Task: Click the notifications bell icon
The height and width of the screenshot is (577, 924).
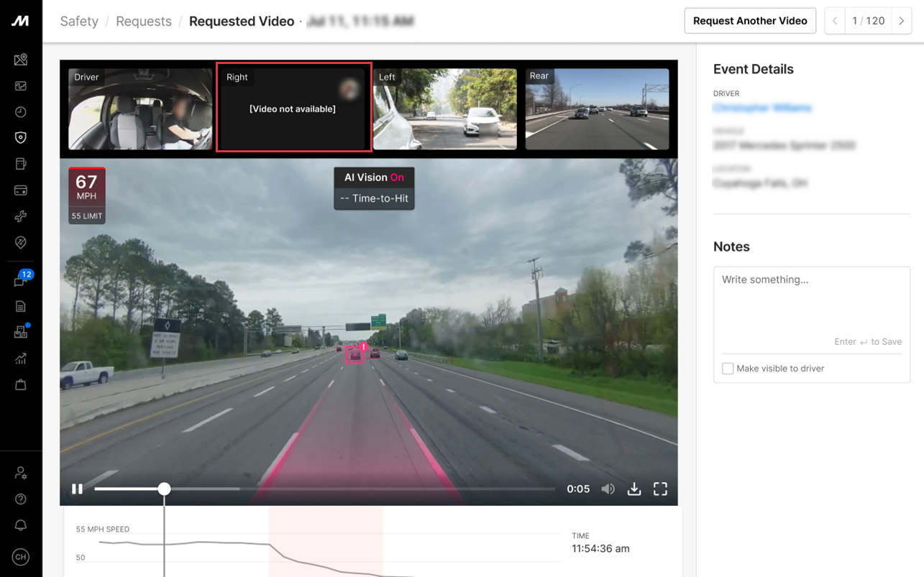Action: point(21,525)
